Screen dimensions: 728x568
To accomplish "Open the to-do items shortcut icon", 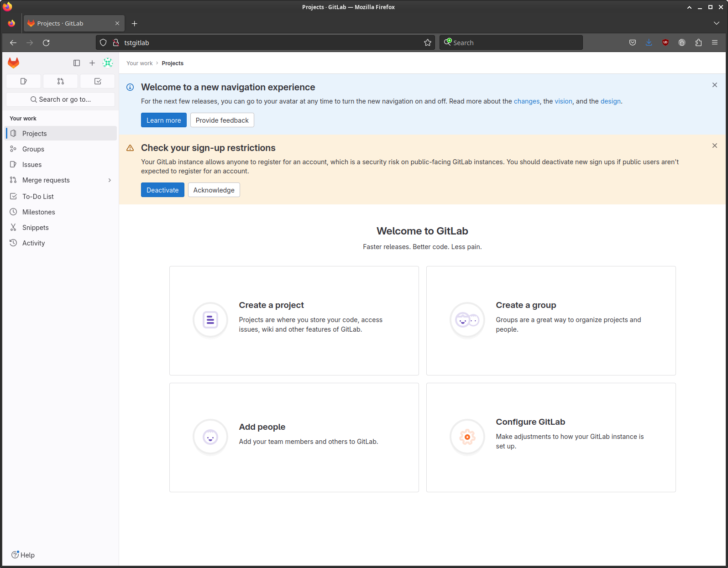I will point(98,81).
